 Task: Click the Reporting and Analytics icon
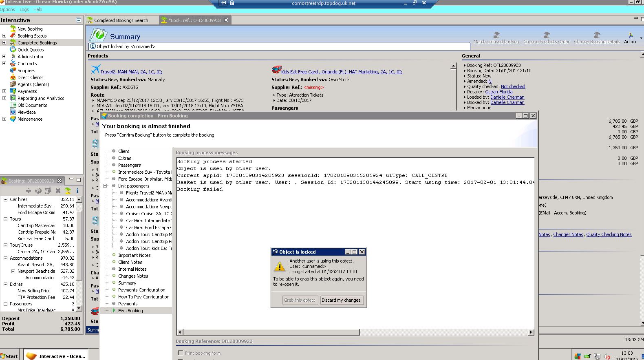pyautogui.click(x=13, y=98)
